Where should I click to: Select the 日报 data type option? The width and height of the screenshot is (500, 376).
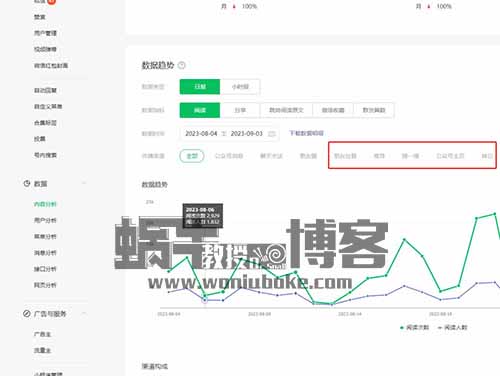point(200,87)
